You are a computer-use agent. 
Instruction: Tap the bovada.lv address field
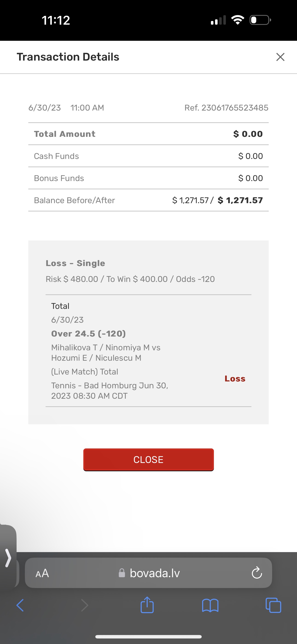coord(154,573)
